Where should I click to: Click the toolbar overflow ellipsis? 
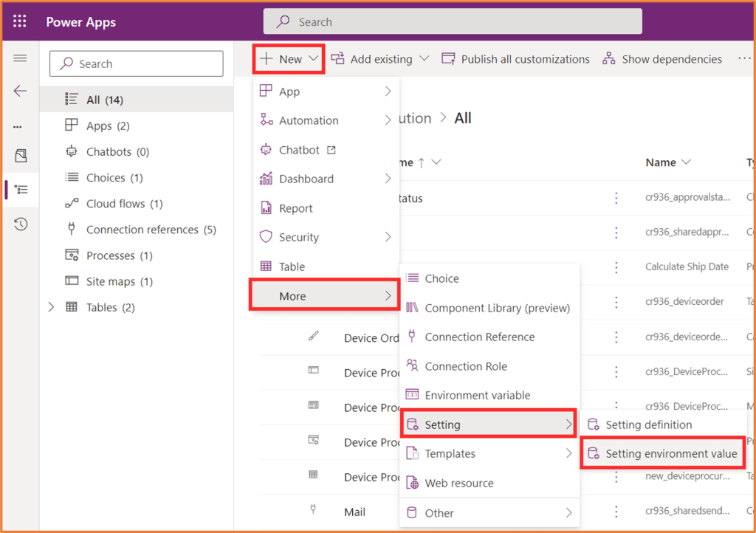point(743,59)
